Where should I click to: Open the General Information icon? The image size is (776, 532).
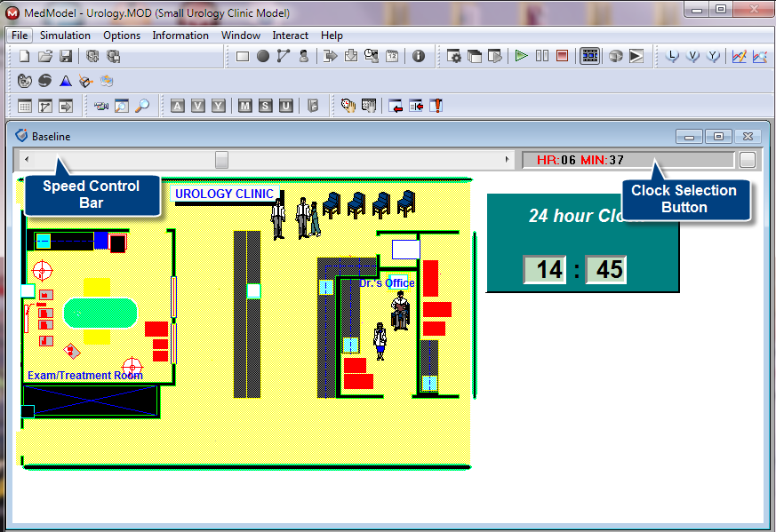tap(419, 56)
